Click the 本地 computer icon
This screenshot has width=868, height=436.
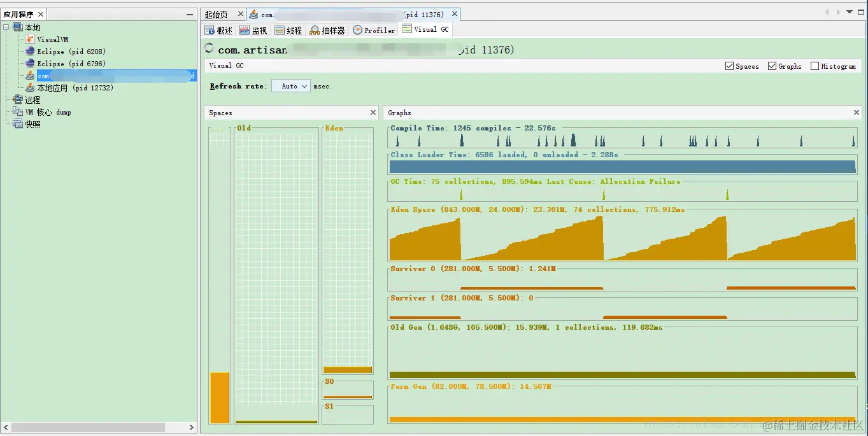point(18,27)
